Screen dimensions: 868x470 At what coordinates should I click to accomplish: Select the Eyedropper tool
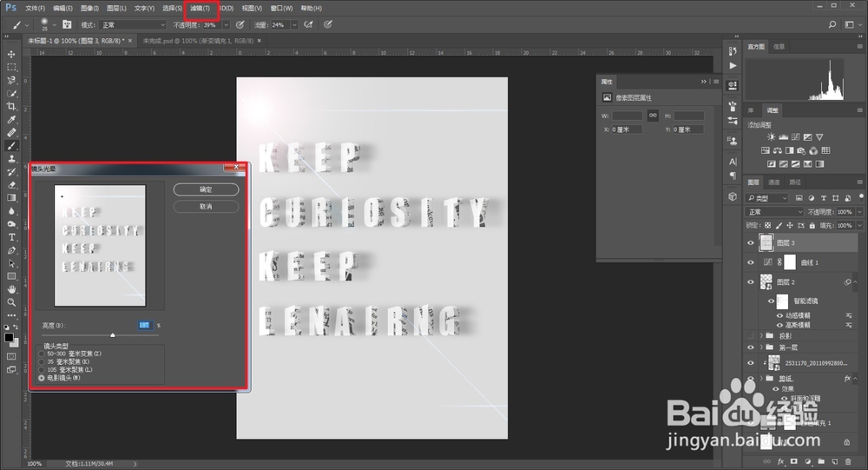click(11, 120)
